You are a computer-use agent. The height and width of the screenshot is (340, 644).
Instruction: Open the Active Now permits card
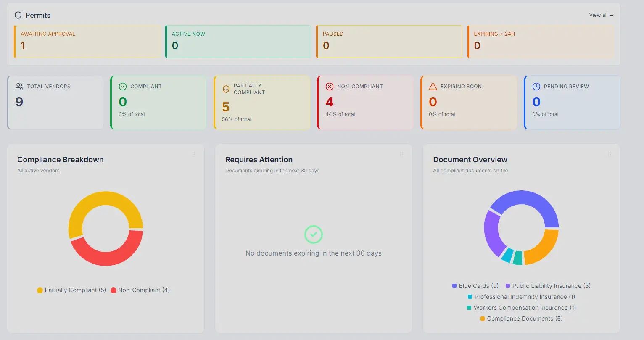238,42
